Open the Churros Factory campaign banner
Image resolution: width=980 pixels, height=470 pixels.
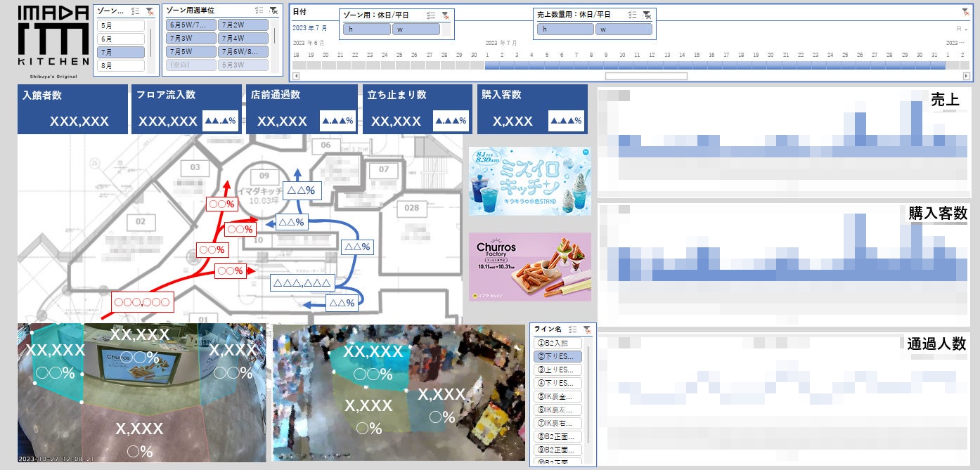pos(531,266)
